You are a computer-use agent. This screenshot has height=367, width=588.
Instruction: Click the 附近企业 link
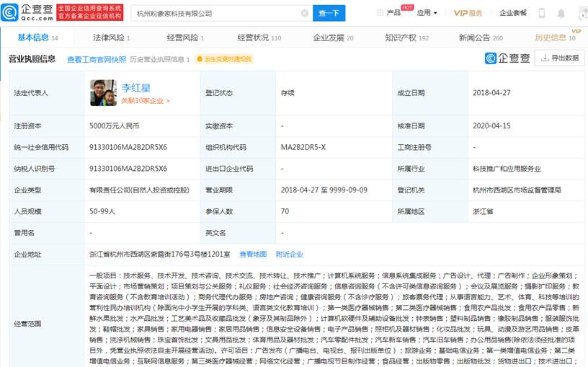click(x=289, y=254)
